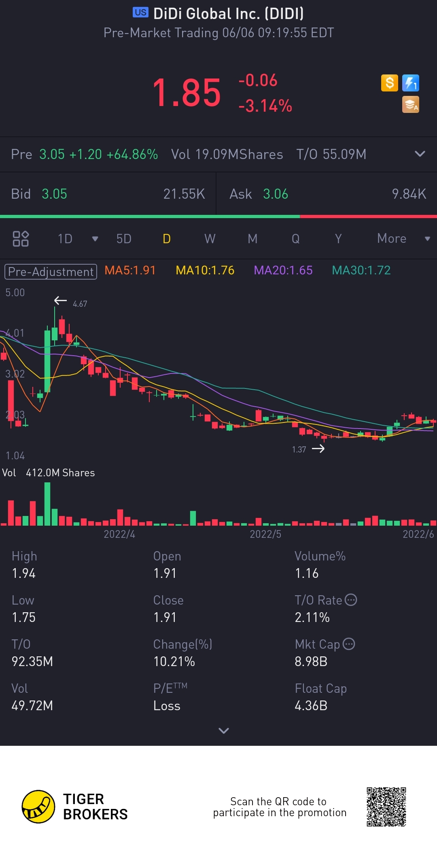The width and height of the screenshot is (437, 868).
Task: Tap the Ask 3.06 price
Action: (x=276, y=194)
